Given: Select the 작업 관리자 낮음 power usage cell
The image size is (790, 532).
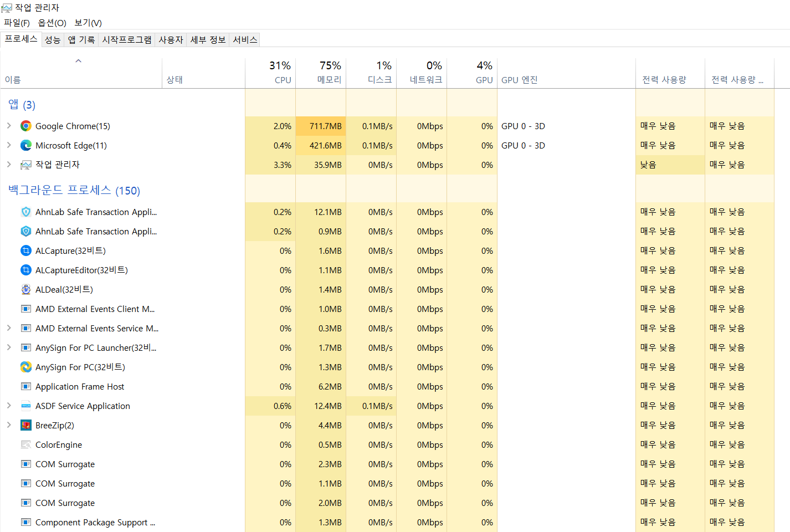Looking at the screenshot, I should (x=670, y=165).
